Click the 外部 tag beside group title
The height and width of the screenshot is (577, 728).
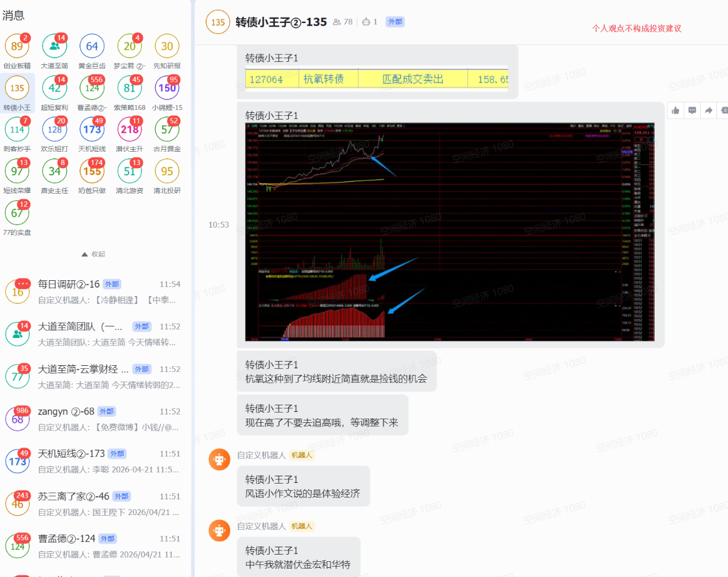[395, 22]
